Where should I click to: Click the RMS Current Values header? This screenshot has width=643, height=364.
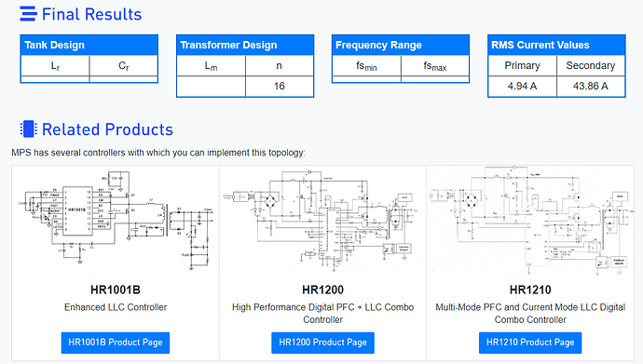pos(556,45)
